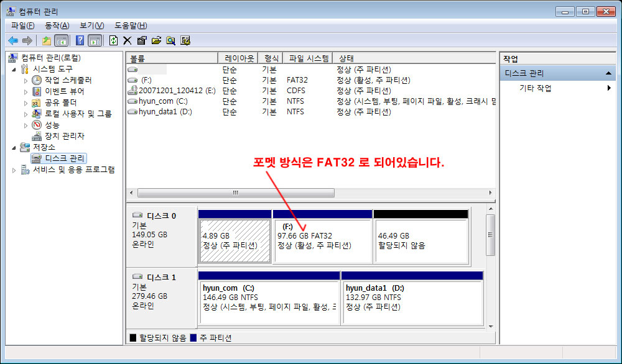622x364 pixels.
Task: Click the open folder toolbar icon
Action: pos(156,40)
